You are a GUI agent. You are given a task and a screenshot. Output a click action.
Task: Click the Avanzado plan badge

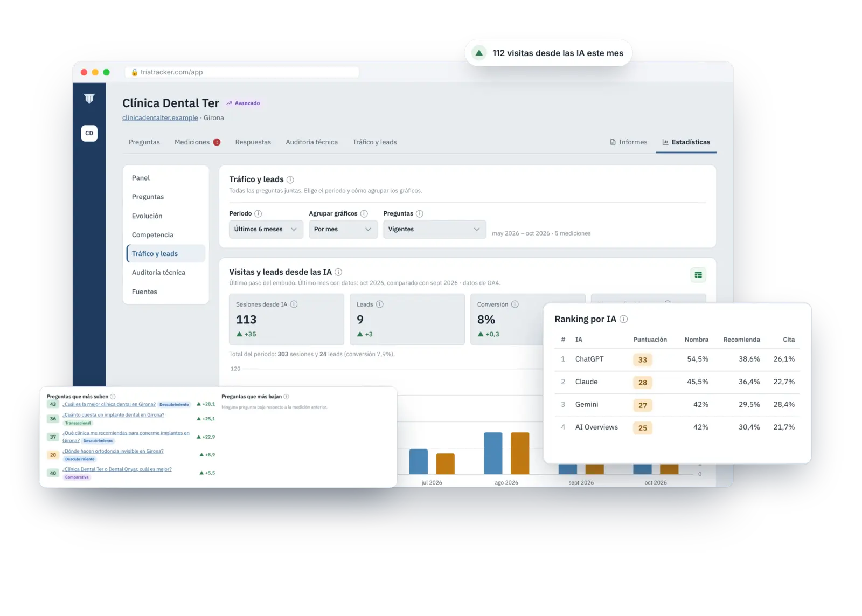(x=243, y=103)
